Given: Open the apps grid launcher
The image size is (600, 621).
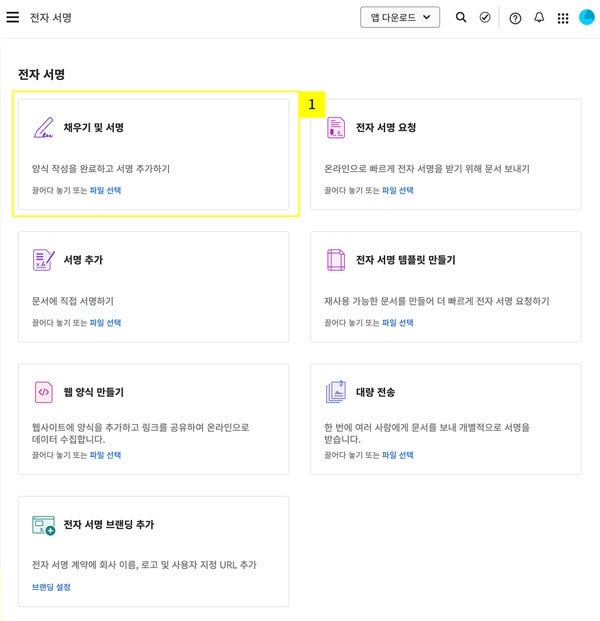Looking at the screenshot, I should tap(563, 18).
